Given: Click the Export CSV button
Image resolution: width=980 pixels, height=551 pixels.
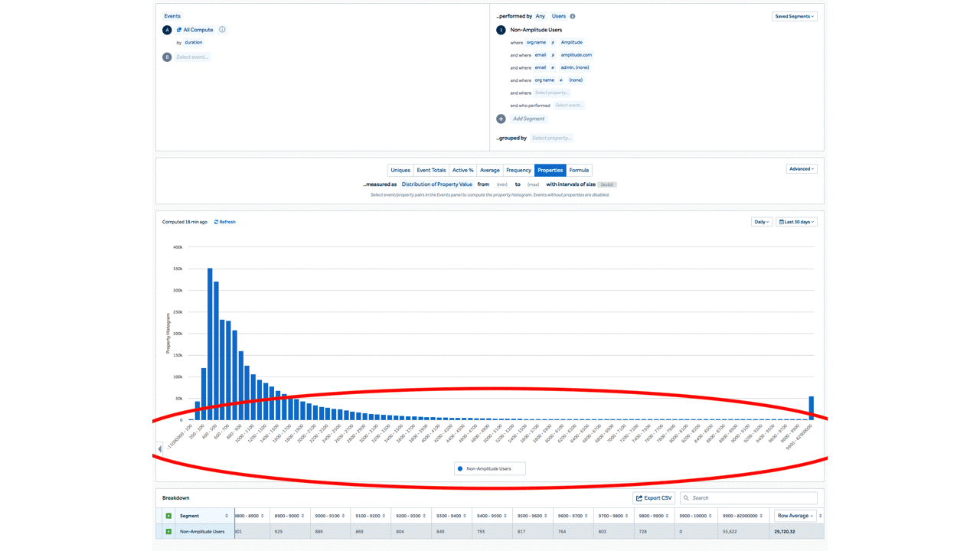Looking at the screenshot, I should (653, 498).
